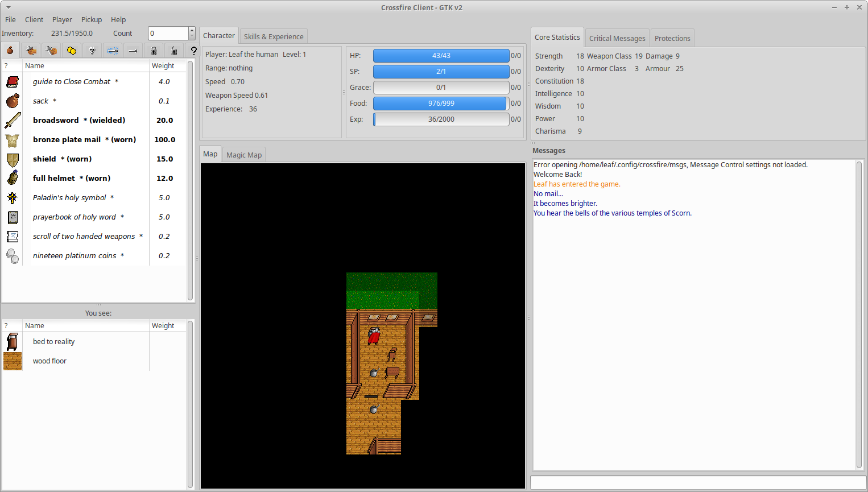
Task: Filter unlocked items with the open padlock tab
Action: click(174, 51)
